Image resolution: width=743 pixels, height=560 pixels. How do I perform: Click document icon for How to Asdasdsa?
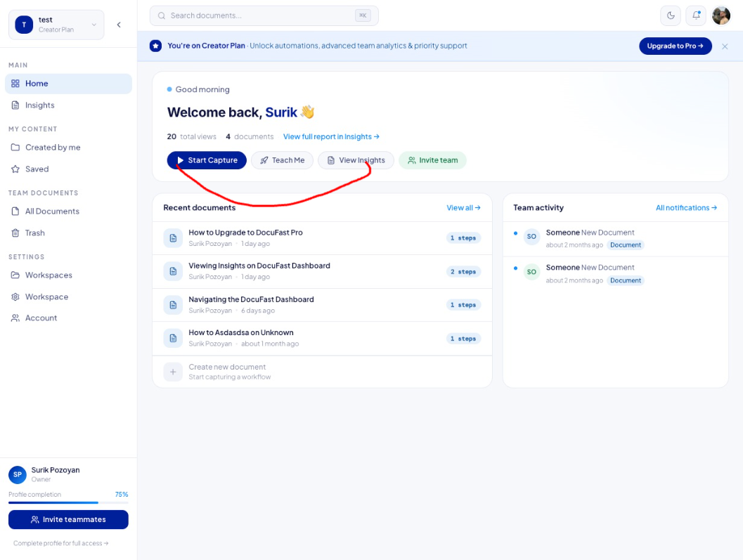173,338
